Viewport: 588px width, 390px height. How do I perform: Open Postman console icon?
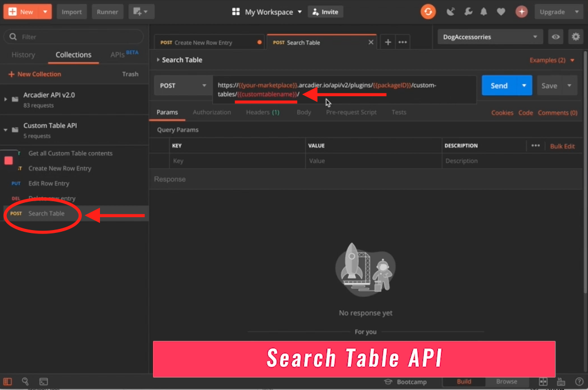point(43,382)
